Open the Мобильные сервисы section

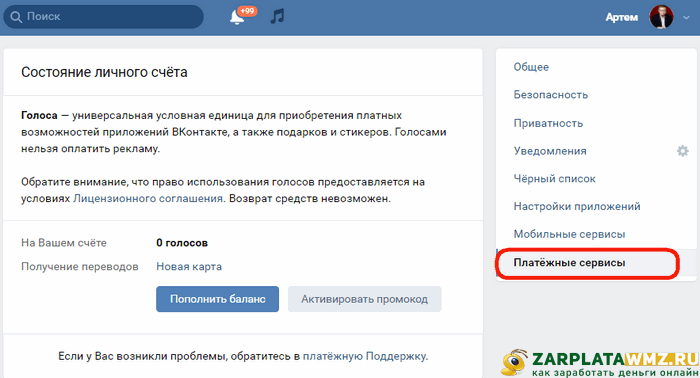point(569,234)
